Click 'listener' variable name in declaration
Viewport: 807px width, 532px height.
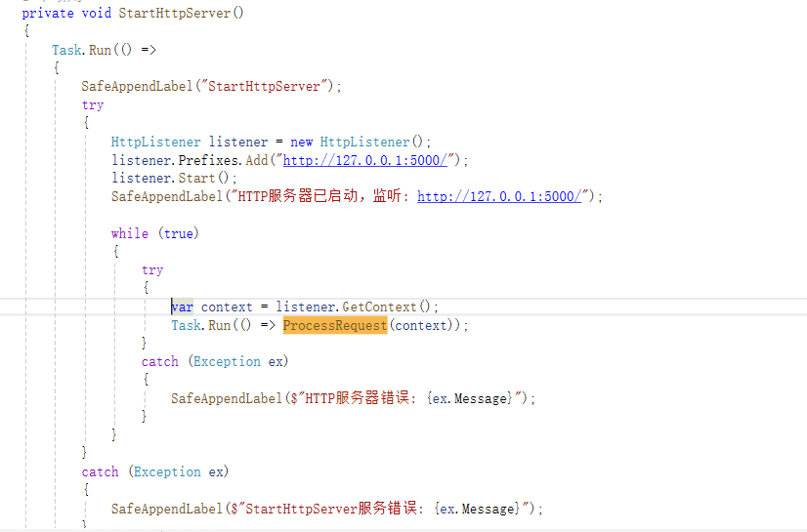[238, 142]
